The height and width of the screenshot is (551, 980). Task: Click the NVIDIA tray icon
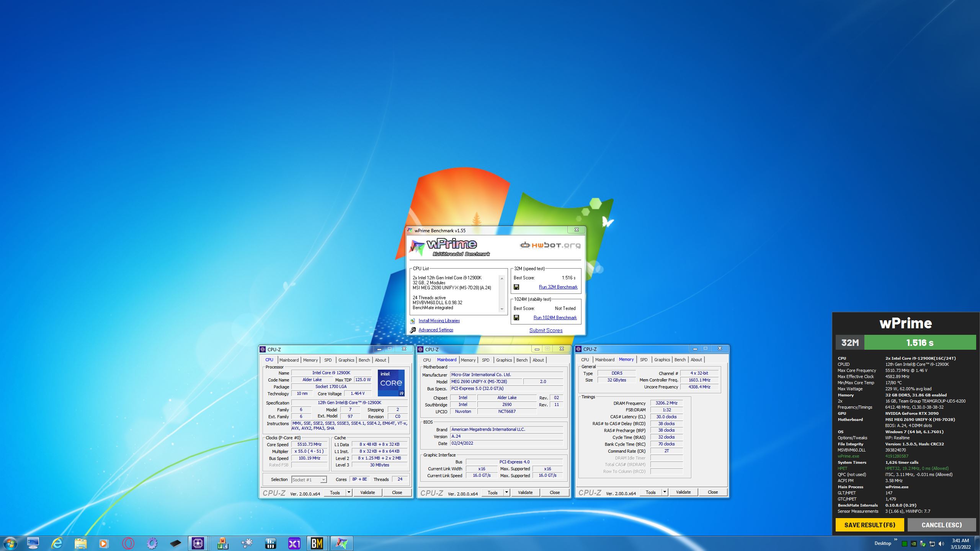(x=913, y=544)
